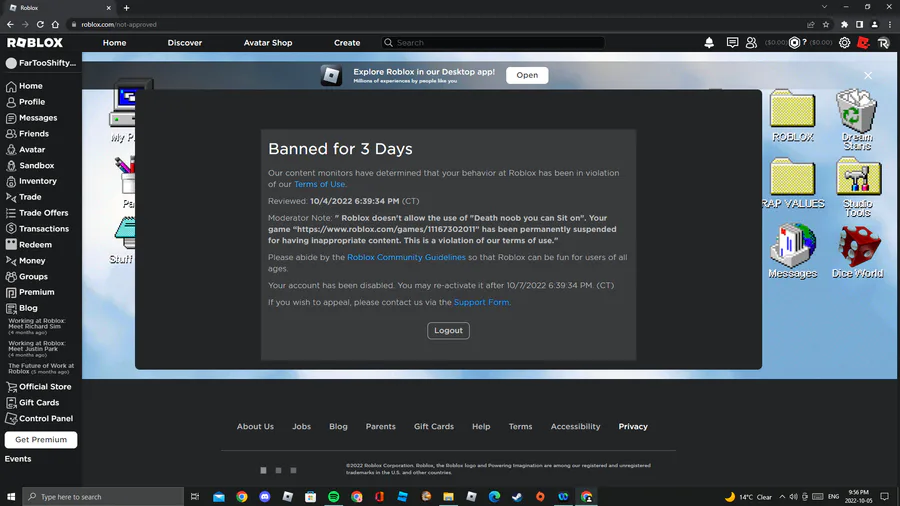Click Open for the Desktop app
Viewport: 900px width, 506px height.
point(527,75)
